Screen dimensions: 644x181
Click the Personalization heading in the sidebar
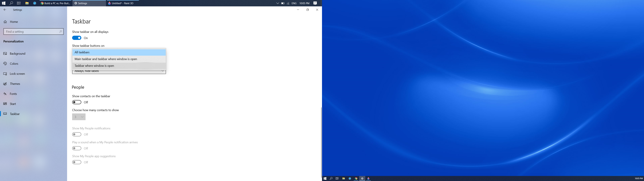pos(13,42)
